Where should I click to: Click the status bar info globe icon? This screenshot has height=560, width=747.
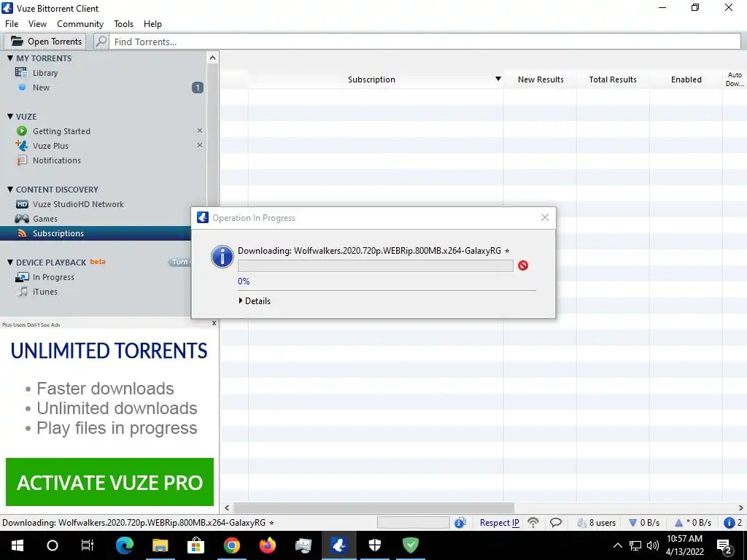(460, 523)
